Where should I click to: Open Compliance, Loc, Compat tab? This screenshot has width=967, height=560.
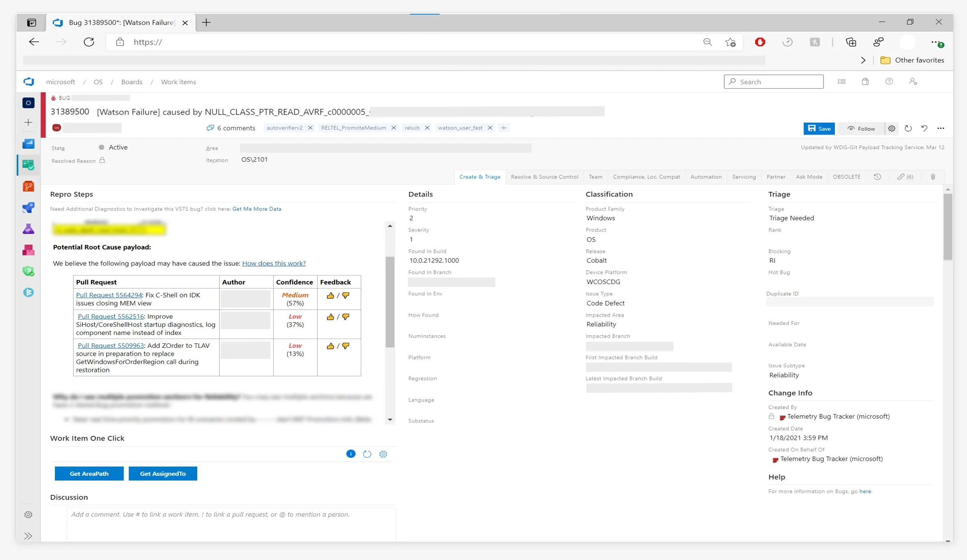[646, 177]
